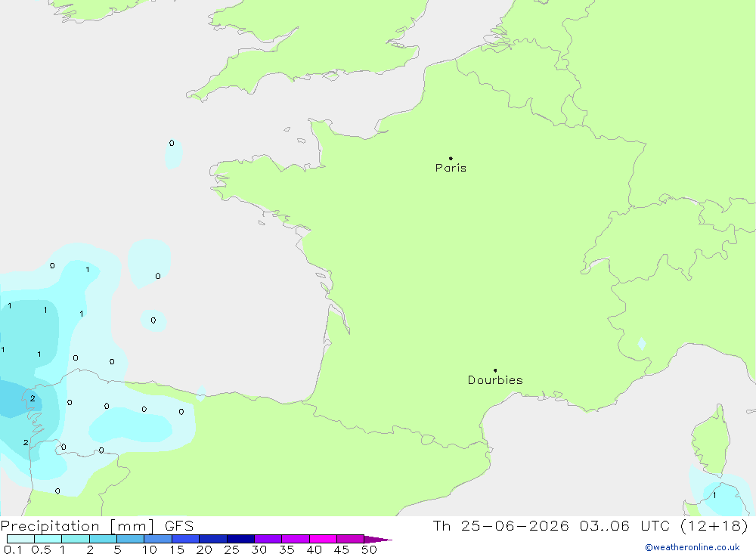The height and width of the screenshot is (554, 756).
Task: Select the 0.5–1 mm legend swatch
Action: click(x=48, y=539)
